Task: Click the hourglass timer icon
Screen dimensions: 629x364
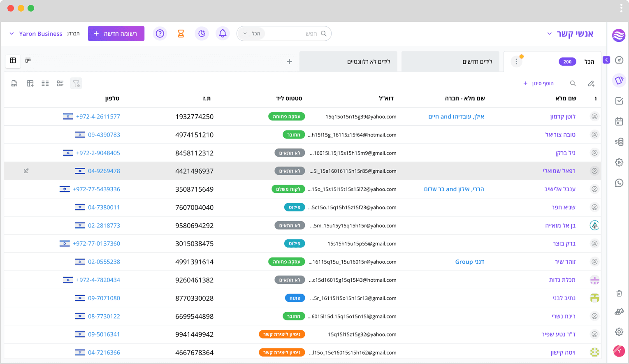Action: pyautogui.click(x=181, y=34)
